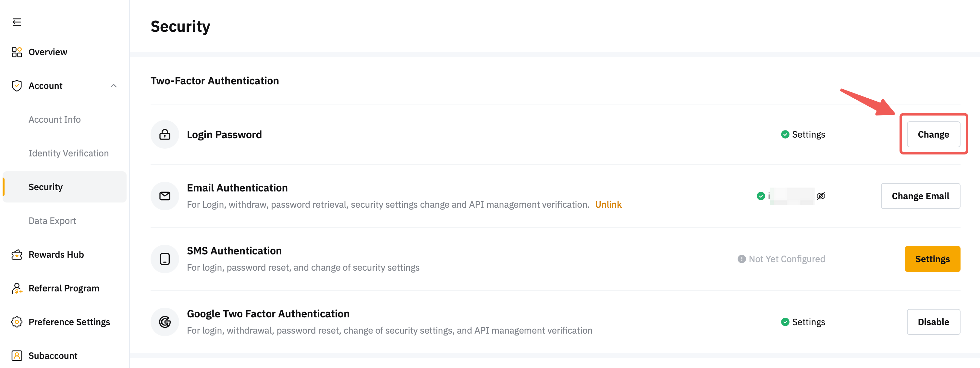This screenshot has height=368, width=980.
Task: Collapse the Account menu chevron
Action: [113, 86]
